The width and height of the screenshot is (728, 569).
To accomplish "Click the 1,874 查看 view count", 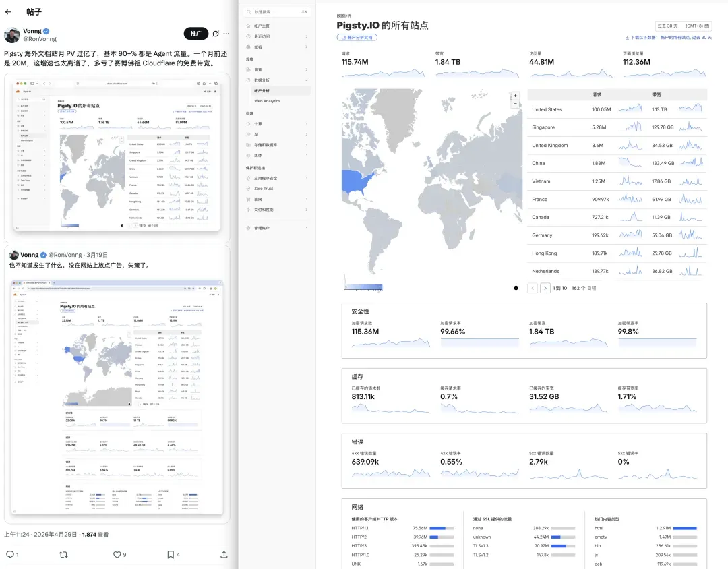I will pos(95,535).
